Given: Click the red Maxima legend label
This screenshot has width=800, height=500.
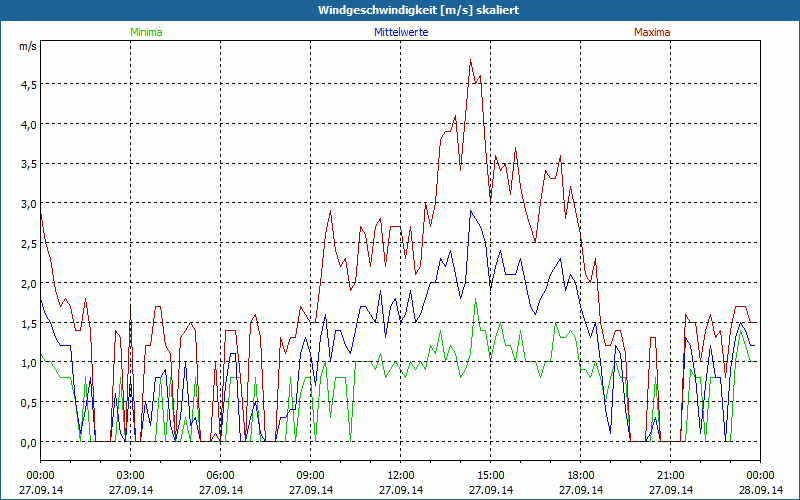Looking at the screenshot, I should 652,32.
